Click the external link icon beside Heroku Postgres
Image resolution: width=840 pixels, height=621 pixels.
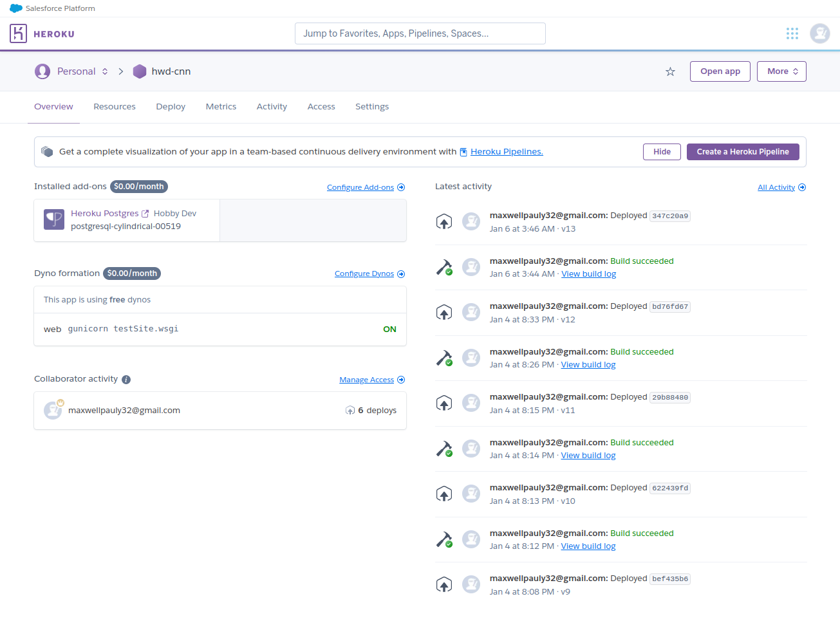pos(145,214)
